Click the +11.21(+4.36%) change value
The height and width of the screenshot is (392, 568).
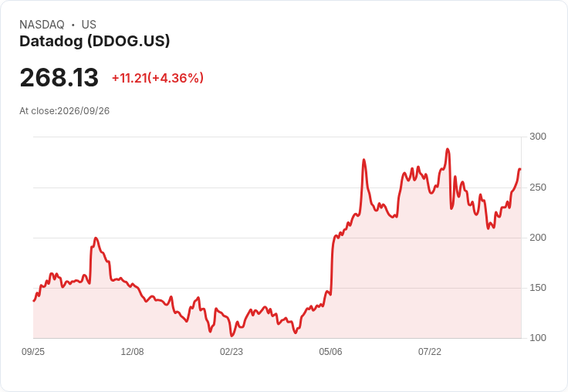[157, 78]
